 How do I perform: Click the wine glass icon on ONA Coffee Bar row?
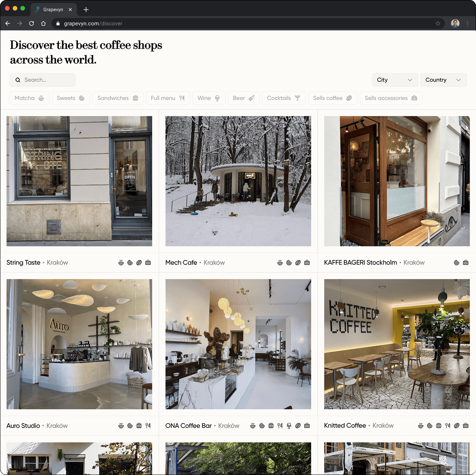pyautogui.click(x=289, y=425)
